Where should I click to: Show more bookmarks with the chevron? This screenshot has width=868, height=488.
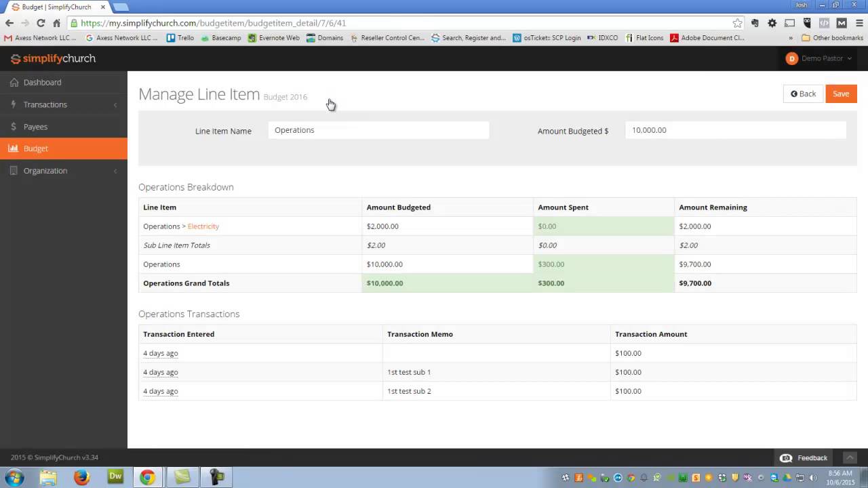(x=791, y=38)
